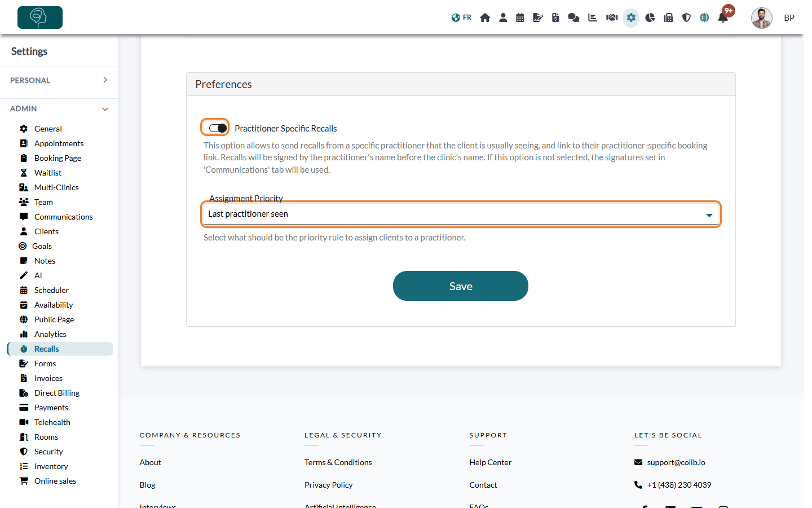812x508 pixels.
Task: Open the Assignment Priority dropdown
Action: click(461, 214)
